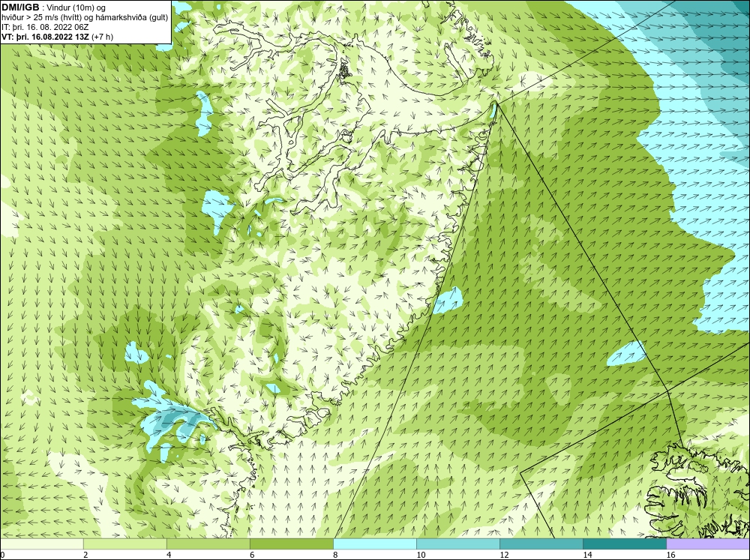Click the 2–4 m/s light green swatch
This screenshot has height=560, width=750.
point(124,544)
